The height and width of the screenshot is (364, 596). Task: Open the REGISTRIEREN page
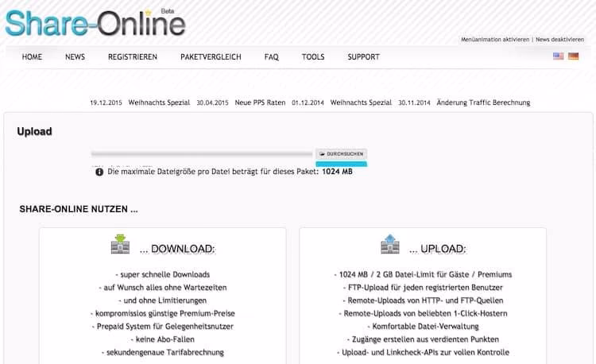coord(133,57)
